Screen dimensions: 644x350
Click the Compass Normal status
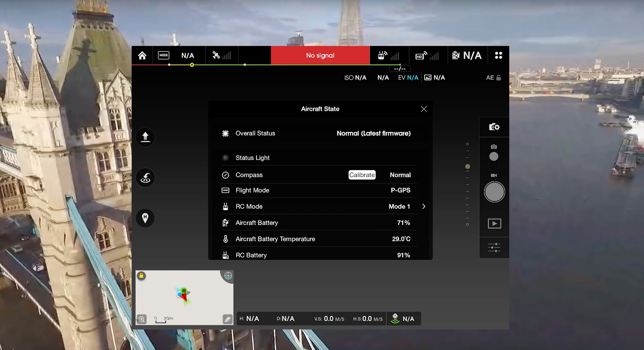[x=400, y=175]
